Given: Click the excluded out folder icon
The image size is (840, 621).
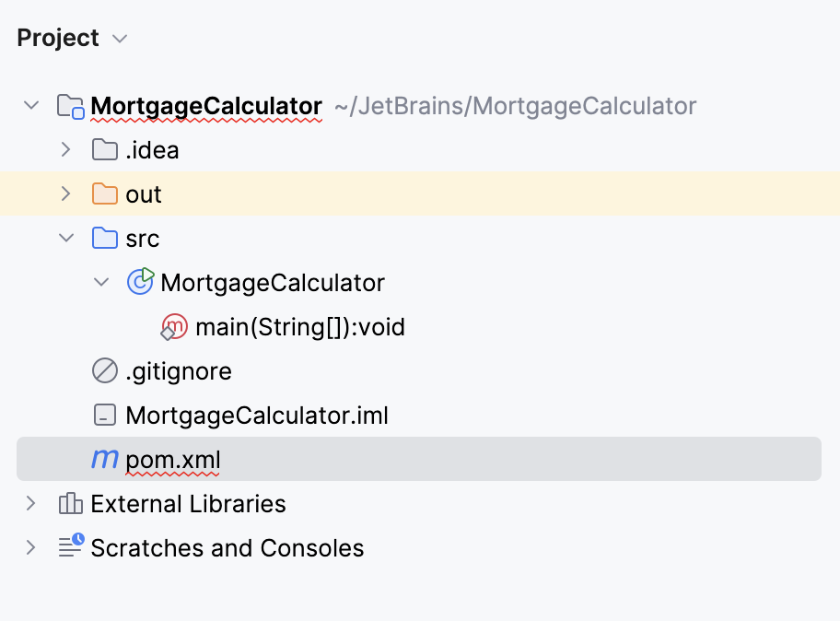Looking at the screenshot, I should [105, 193].
